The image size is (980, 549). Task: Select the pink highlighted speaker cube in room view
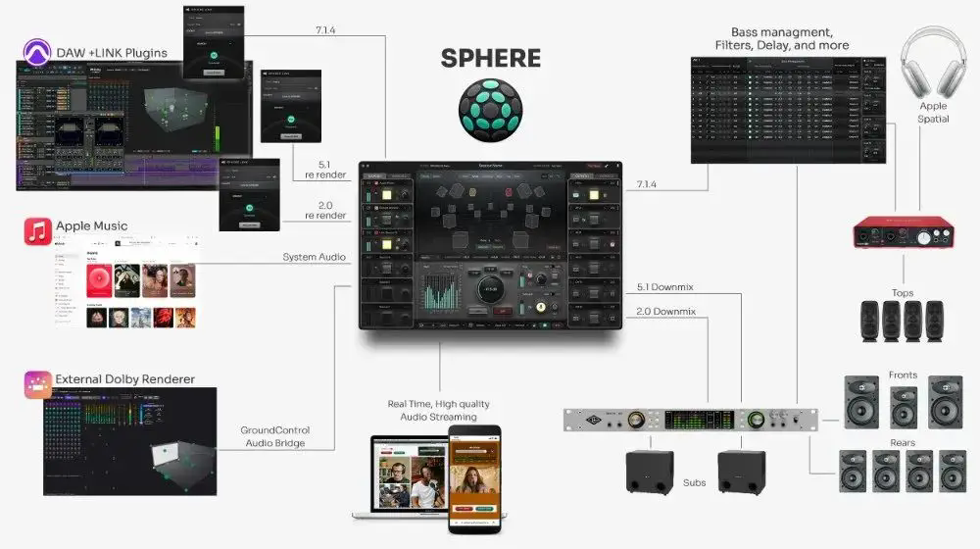508,192
